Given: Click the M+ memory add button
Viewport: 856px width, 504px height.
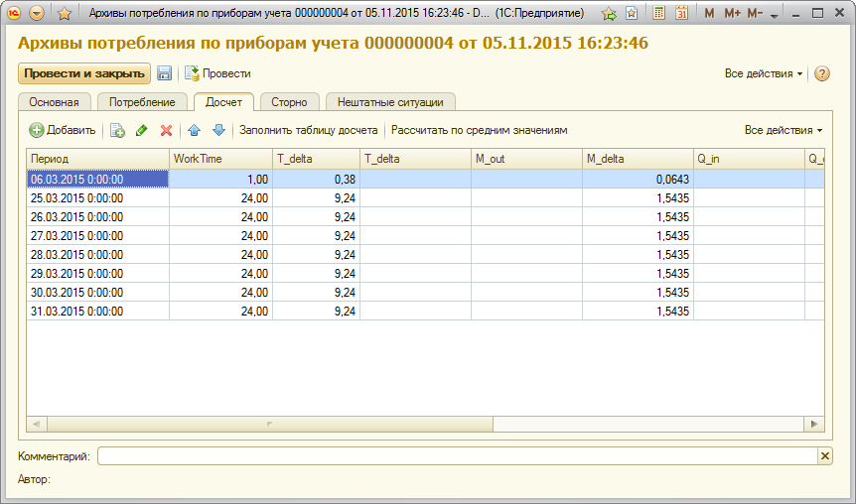Looking at the screenshot, I should coord(732,14).
